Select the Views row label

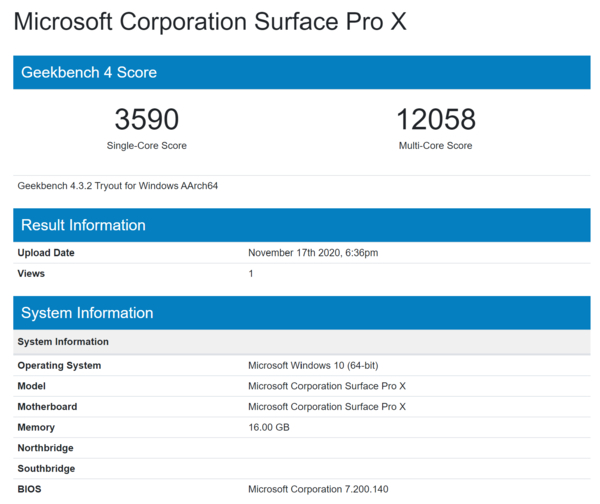click(31, 273)
